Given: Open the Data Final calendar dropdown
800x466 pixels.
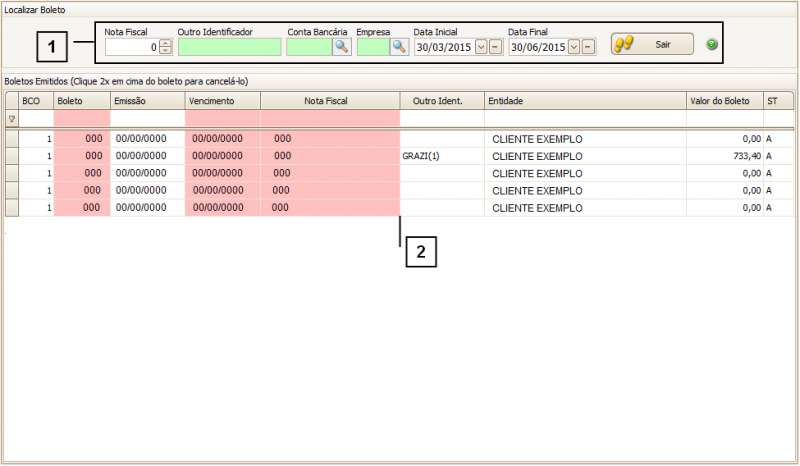Looking at the screenshot, I should click(574, 47).
